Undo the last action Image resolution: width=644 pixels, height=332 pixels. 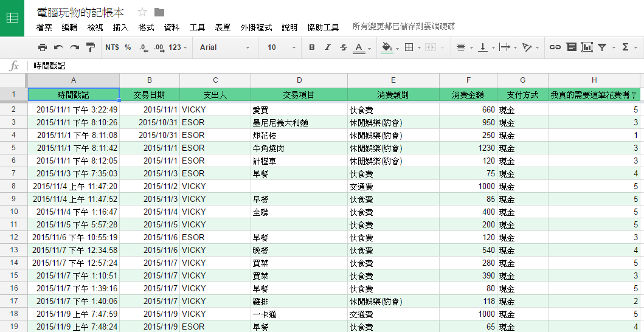coord(58,47)
